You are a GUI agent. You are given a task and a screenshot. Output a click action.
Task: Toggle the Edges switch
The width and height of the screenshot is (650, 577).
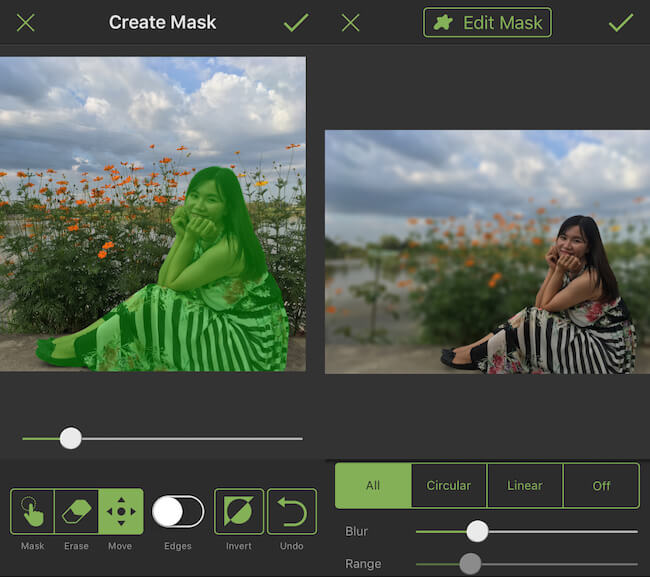177,512
